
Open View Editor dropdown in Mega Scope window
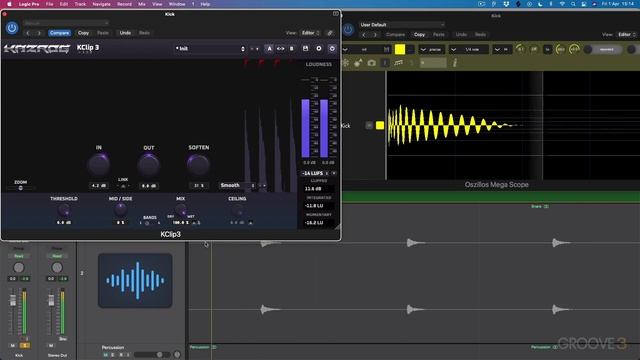click(627, 35)
